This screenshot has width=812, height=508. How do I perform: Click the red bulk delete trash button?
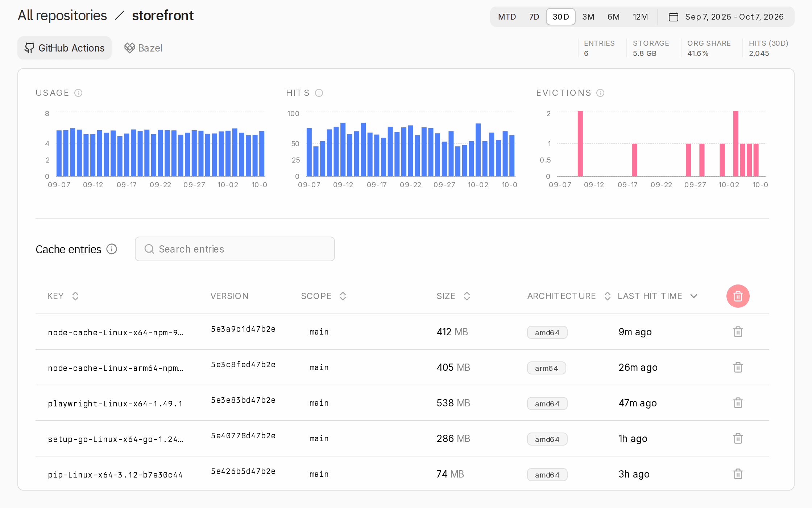click(738, 296)
